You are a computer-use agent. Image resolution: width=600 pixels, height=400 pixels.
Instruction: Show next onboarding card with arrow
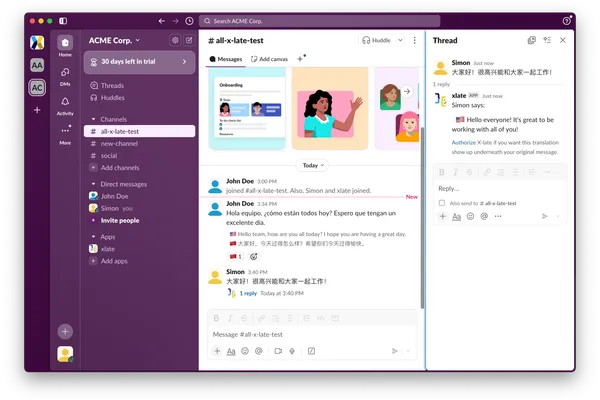point(407,91)
